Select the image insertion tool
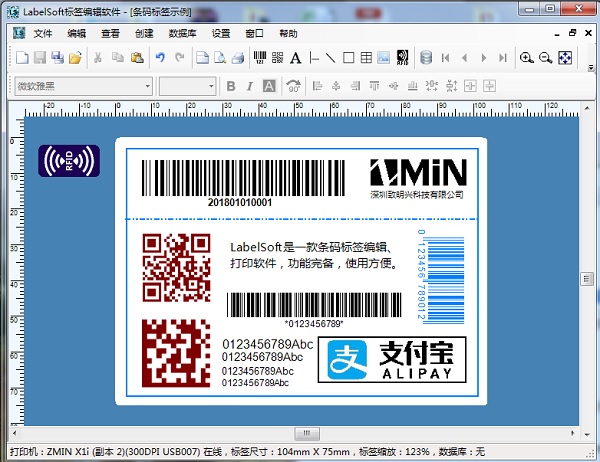Viewport: 600px width, 462px height. coord(384,58)
